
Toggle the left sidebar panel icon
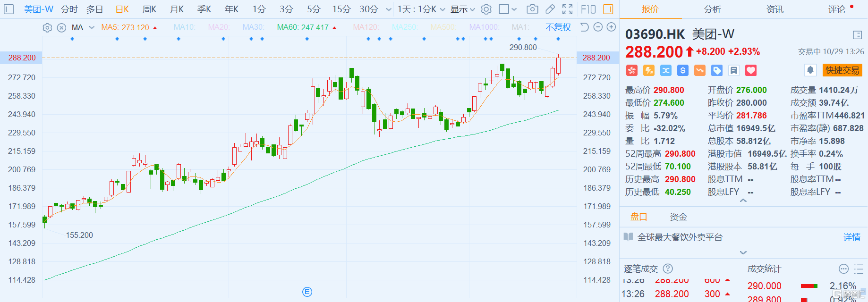(9, 9)
